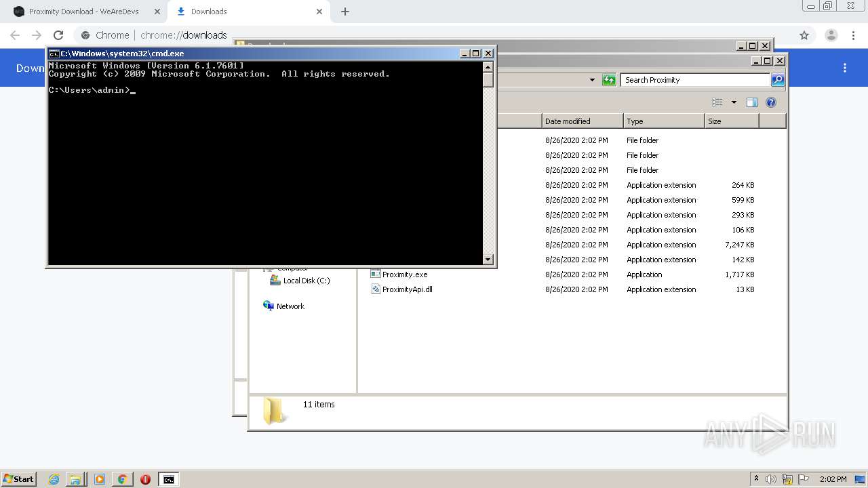Minimize the cmd.exe window
This screenshot has height=488, width=868.
465,54
